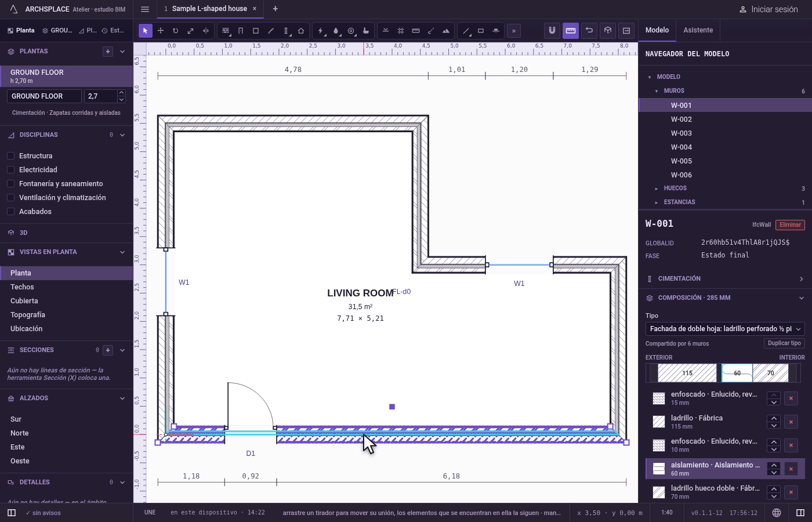Choose the scale tool
The height and width of the screenshot is (522, 812).
[191, 31]
